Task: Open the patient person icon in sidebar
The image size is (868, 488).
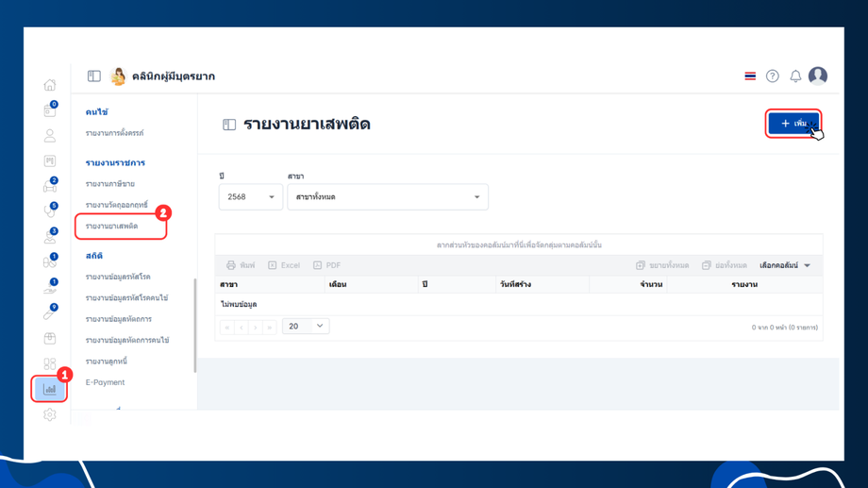Action: [50, 135]
